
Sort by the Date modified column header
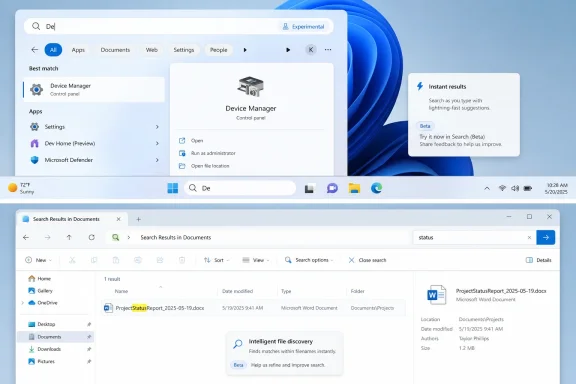tap(237, 291)
